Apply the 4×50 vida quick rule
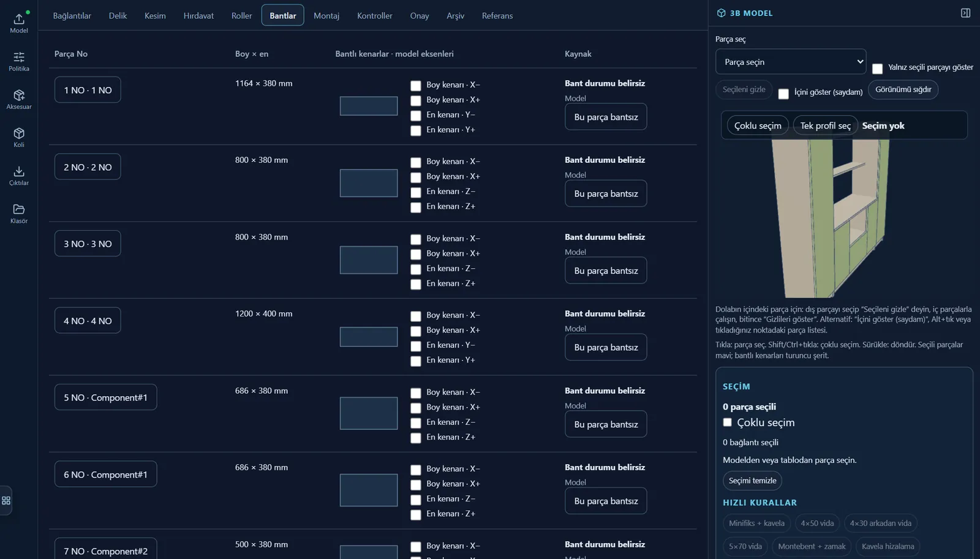Image resolution: width=980 pixels, height=559 pixels. tap(817, 523)
